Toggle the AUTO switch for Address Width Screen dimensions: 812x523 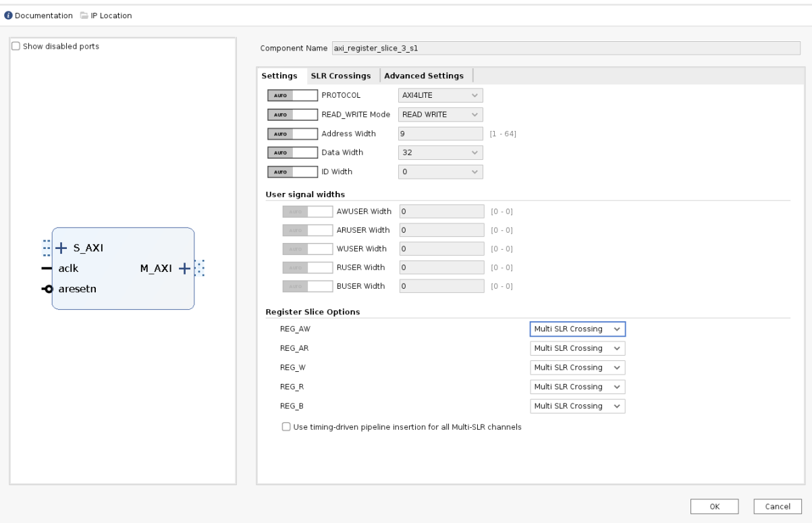[292, 134]
